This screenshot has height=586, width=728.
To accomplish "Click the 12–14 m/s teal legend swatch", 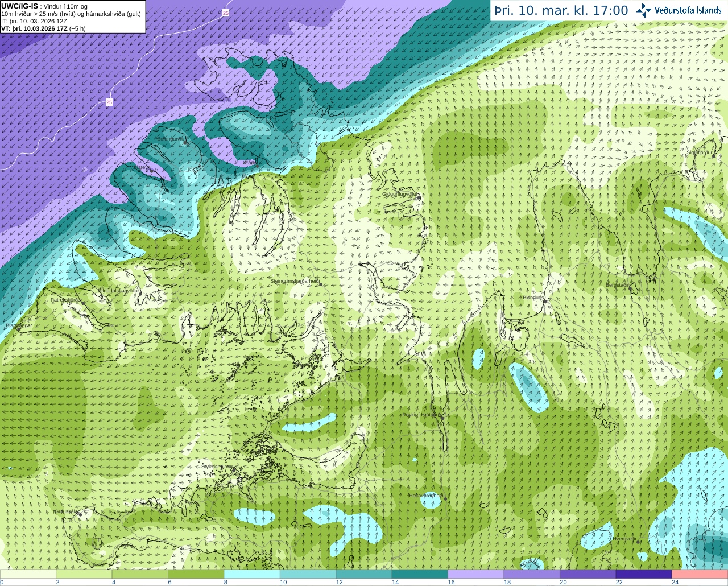I will (364, 574).
